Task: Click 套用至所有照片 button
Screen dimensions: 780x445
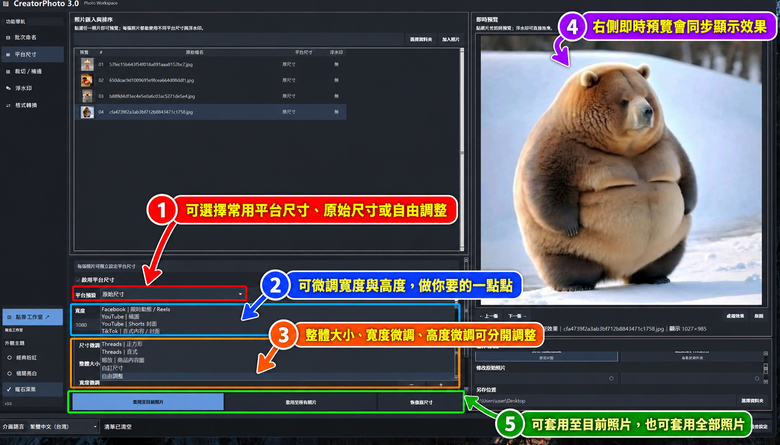Action: tap(301, 402)
